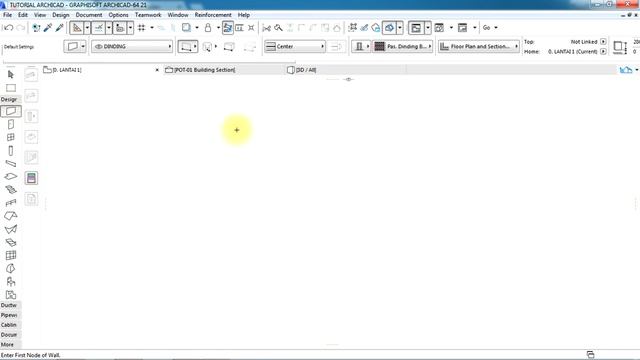Screen dimensions: 640x360
Task: Select the Door tool in toolbox
Action: (x=11, y=124)
